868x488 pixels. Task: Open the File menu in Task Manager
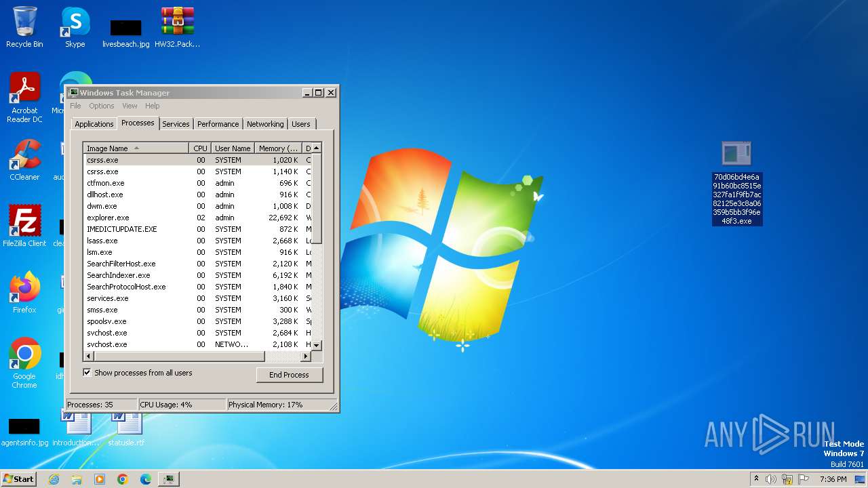pos(75,106)
